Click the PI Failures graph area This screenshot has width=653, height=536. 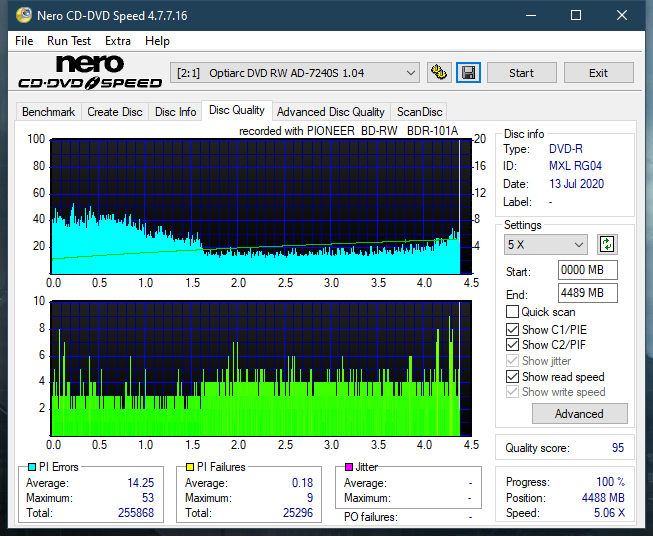point(261,368)
